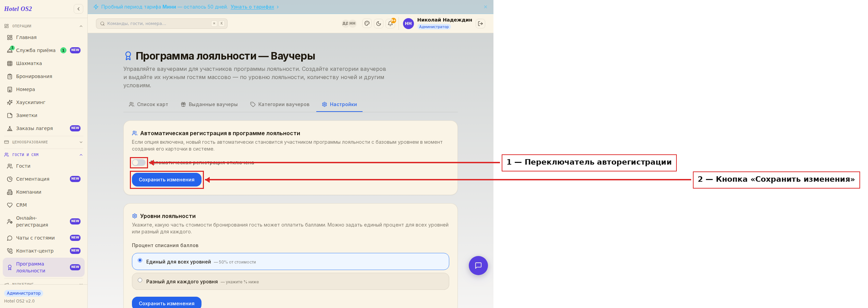The width and height of the screenshot is (868, 308).
Task: Open Онлайн-регистрация page
Action: [44, 221]
